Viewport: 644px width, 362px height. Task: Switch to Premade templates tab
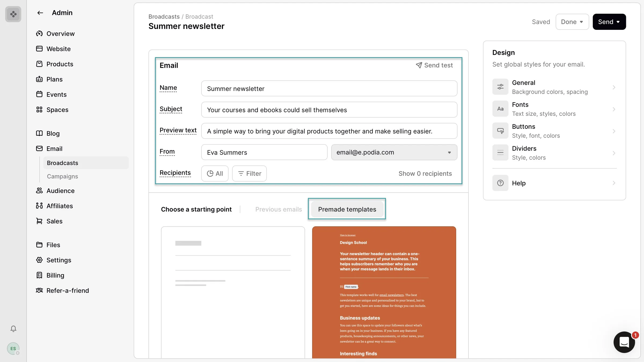click(347, 209)
